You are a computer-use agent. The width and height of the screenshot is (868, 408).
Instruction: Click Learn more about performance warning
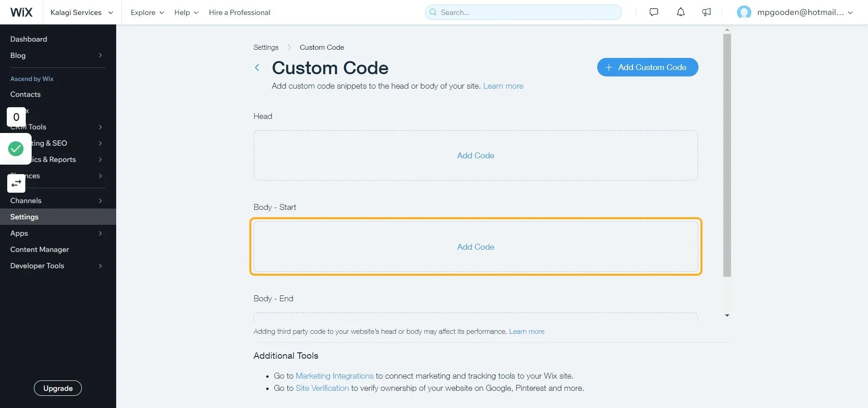click(x=527, y=332)
